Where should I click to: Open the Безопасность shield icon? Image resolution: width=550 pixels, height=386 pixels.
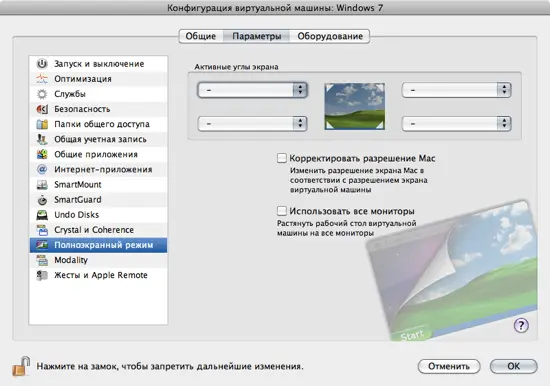point(42,109)
